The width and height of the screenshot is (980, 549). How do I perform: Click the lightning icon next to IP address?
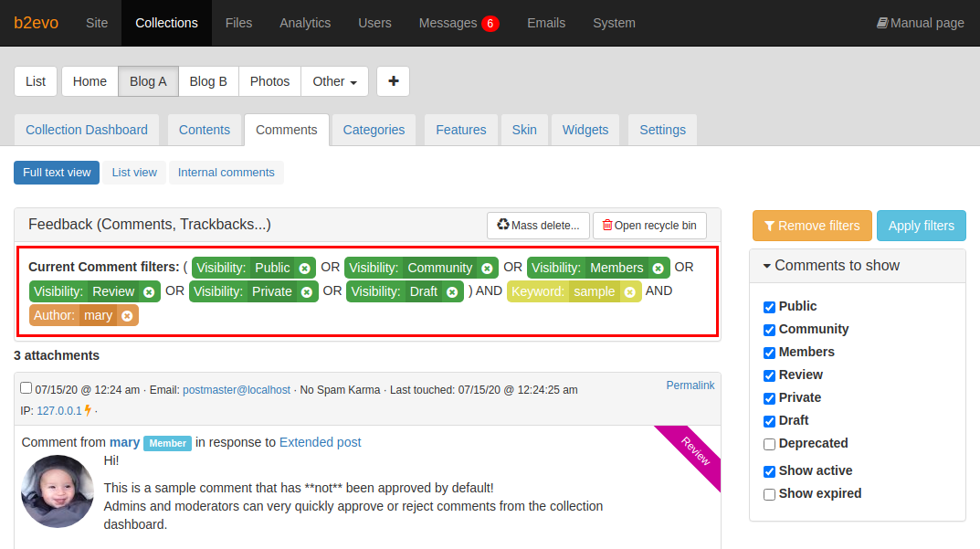[88, 410]
